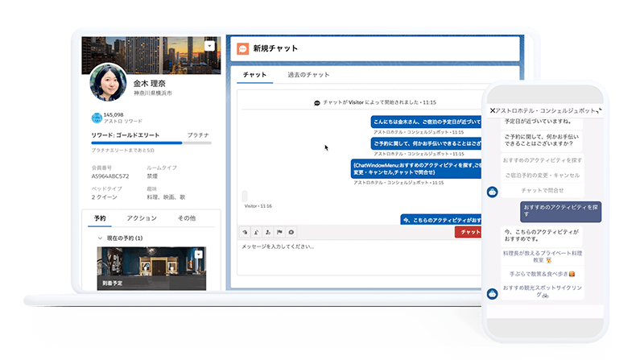This screenshot has width=644, height=360.
Task: Close the mobile concierge bot chat
Action: tap(493, 110)
